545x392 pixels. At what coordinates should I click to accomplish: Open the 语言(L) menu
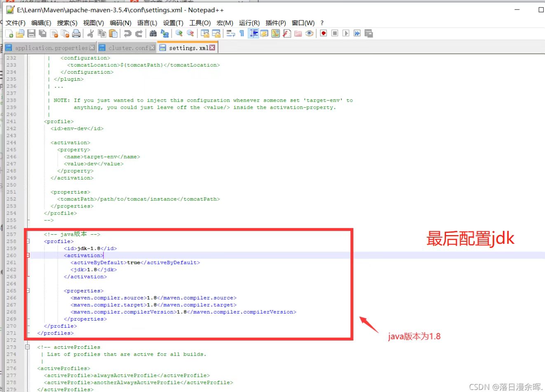tap(147, 23)
